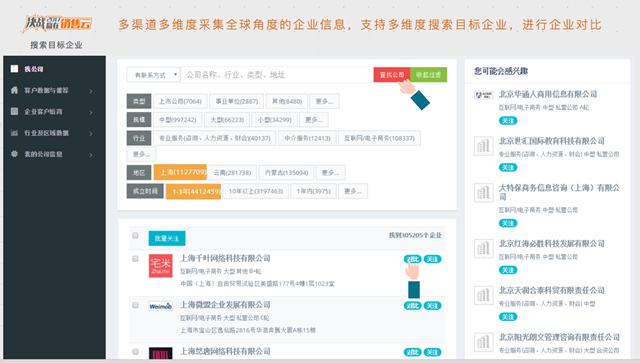Viewport: 640px width, 363px height.
Task: Expand the 我的公司信息 menu chevron
Action: tap(91, 155)
